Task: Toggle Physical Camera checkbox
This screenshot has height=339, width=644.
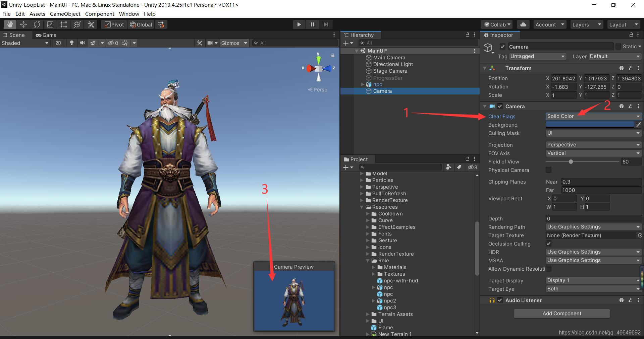Action: (549, 170)
